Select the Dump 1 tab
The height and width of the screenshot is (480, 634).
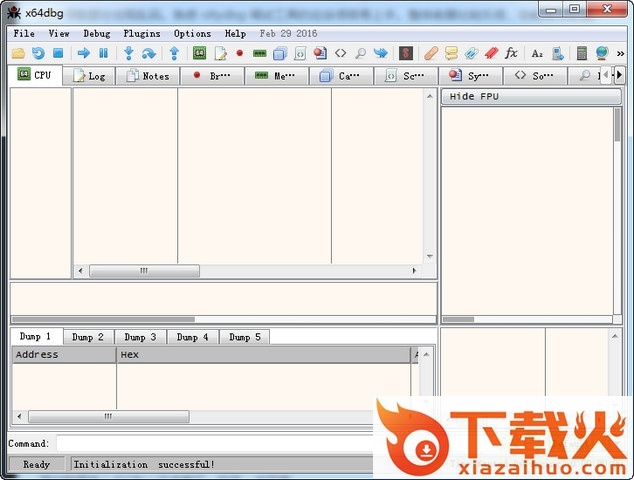coord(36,336)
